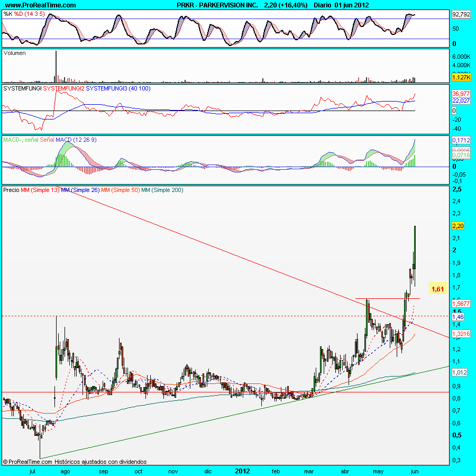
Task: Select the 4.000K volume axis label
Action: click(461, 65)
